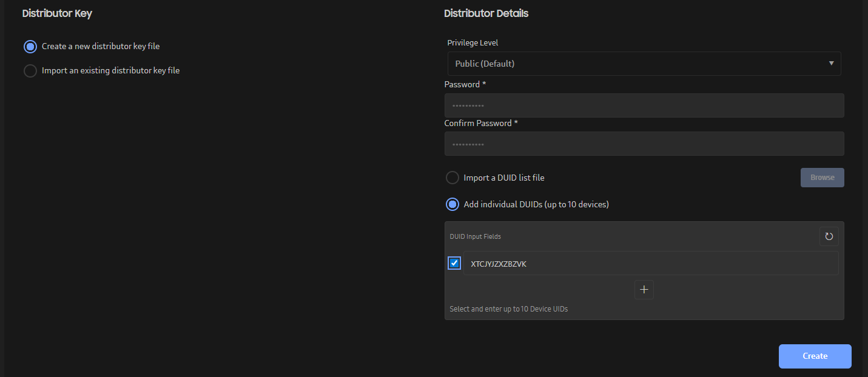868x377 pixels.
Task: Click the Privilege Level dropdown arrow
Action: (830, 64)
